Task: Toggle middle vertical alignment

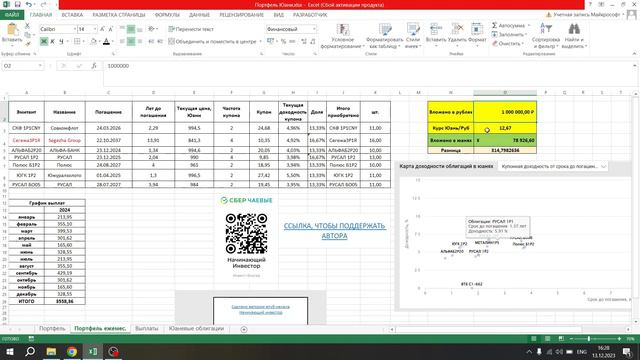Action: [x=131, y=29]
